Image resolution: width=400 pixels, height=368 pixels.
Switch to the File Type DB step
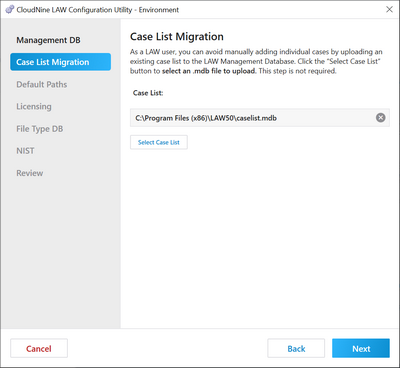pos(40,129)
